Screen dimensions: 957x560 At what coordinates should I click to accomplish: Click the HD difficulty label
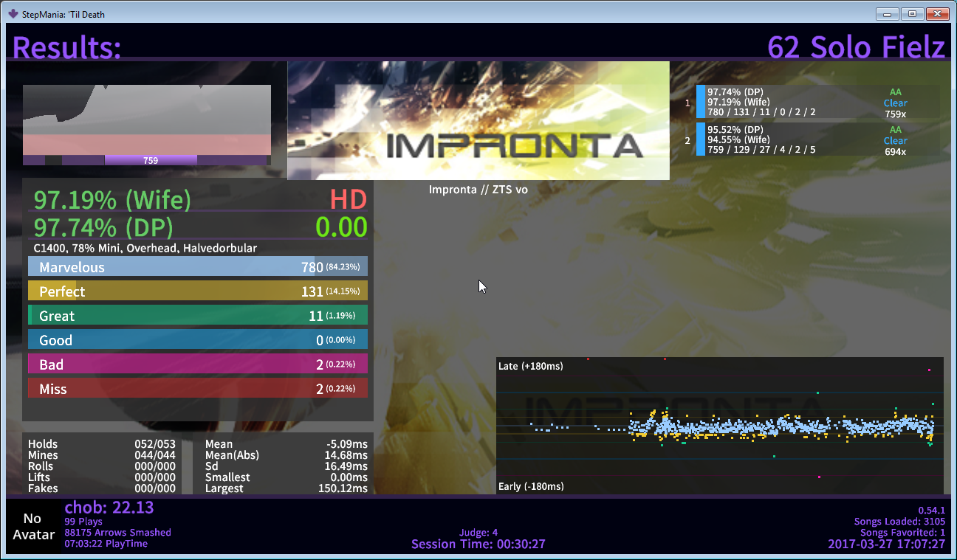click(348, 200)
